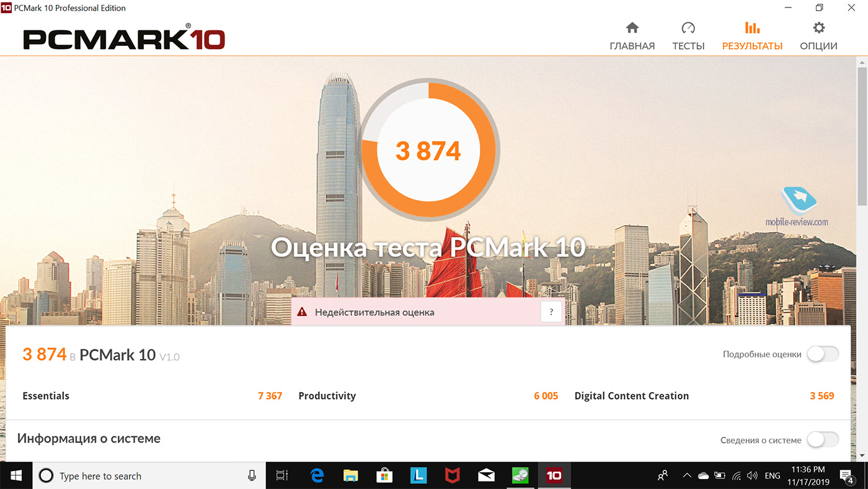Open the green disk utility taskbar icon

pyautogui.click(x=520, y=476)
